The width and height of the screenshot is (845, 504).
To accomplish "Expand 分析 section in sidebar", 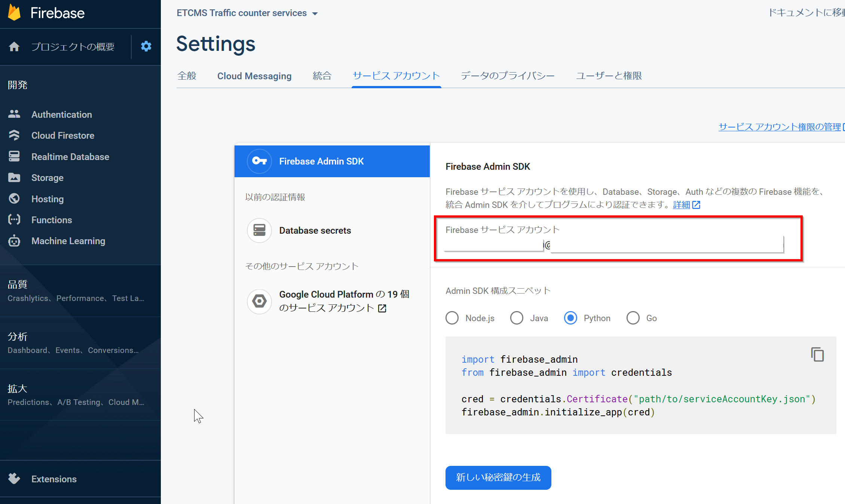I will (80, 343).
